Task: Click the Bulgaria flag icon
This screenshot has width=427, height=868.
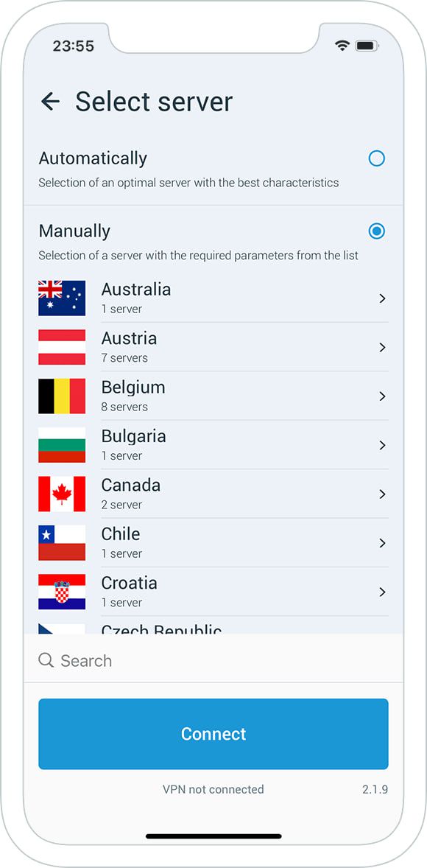Action: 62,444
